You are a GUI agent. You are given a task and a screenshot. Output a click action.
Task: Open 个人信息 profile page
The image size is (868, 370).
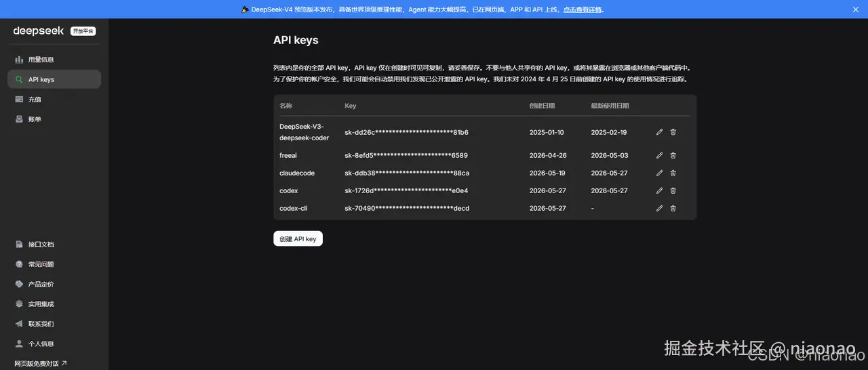(x=54, y=344)
